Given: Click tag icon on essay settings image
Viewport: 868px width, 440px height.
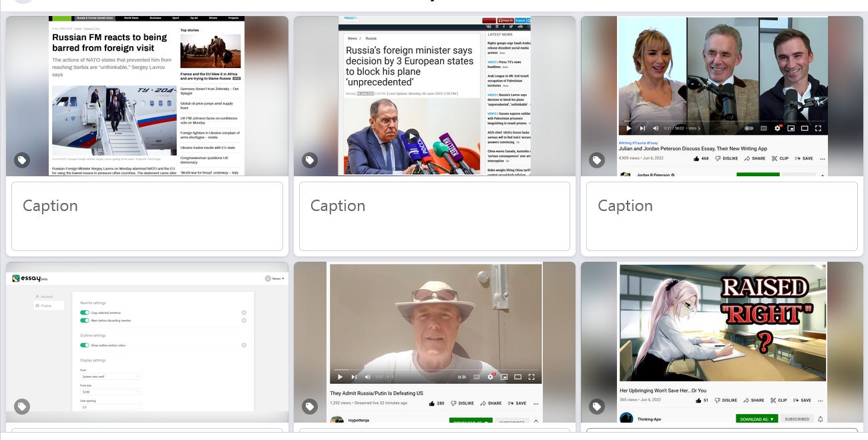Looking at the screenshot, I should pos(22,406).
